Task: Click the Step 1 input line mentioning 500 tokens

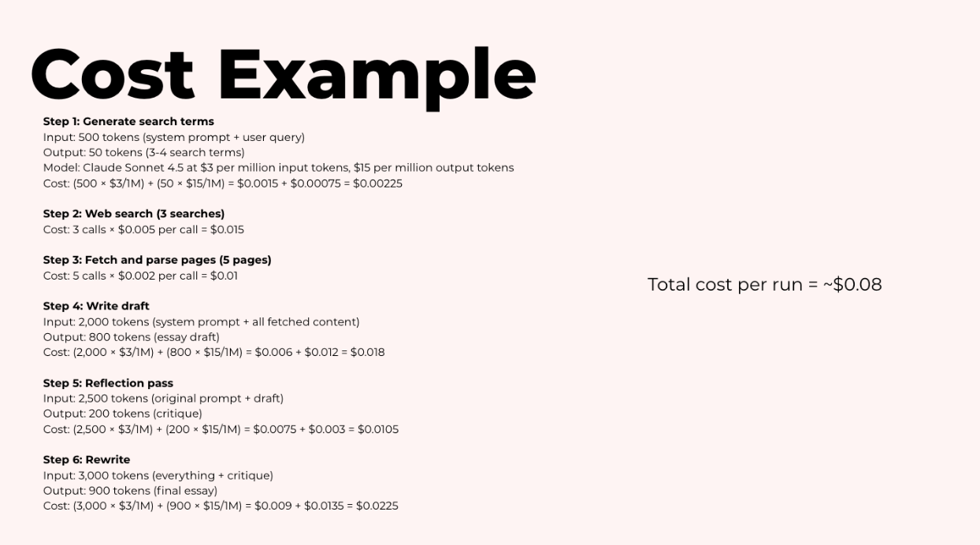Action: tap(173, 137)
